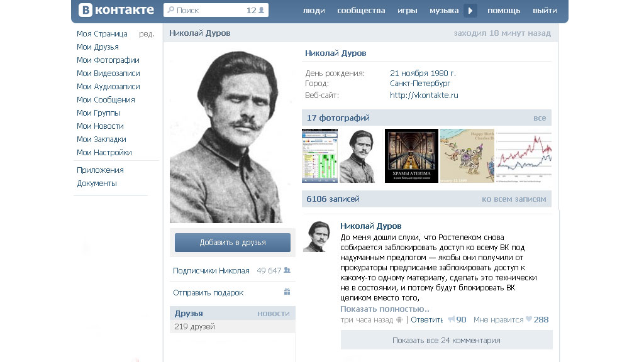
Task: Click the magnifier icon in search box
Action: 170,10
